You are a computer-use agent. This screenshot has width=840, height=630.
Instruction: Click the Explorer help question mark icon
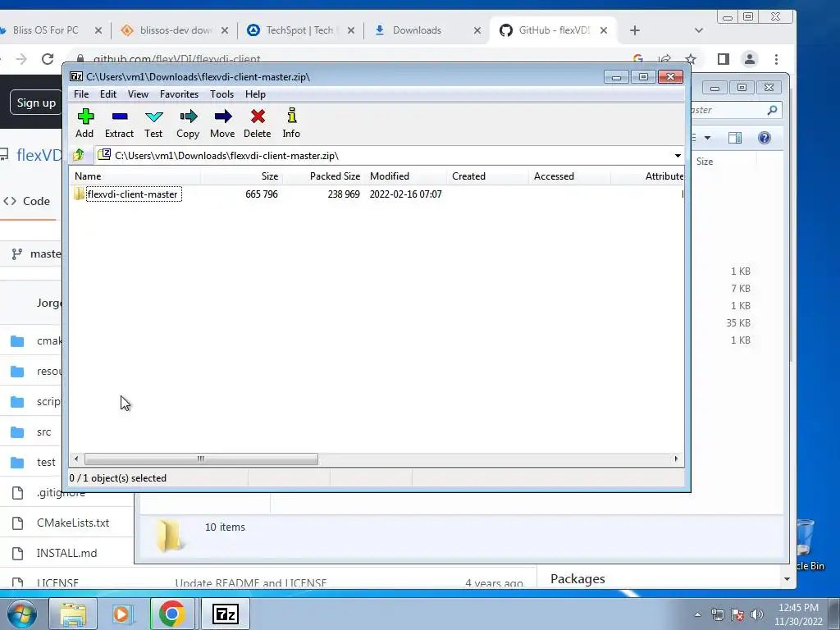[765, 138]
